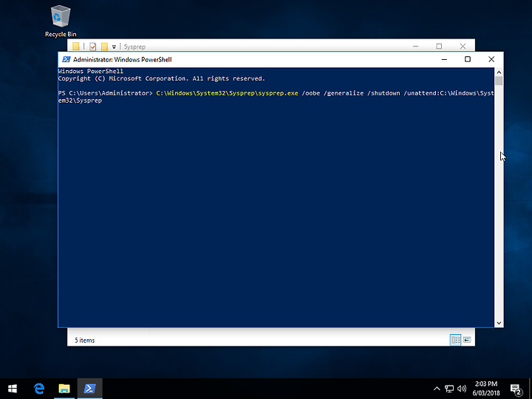Switch Sysprep window to large icons view
Viewport: 532px width, 399px height.
point(467,340)
